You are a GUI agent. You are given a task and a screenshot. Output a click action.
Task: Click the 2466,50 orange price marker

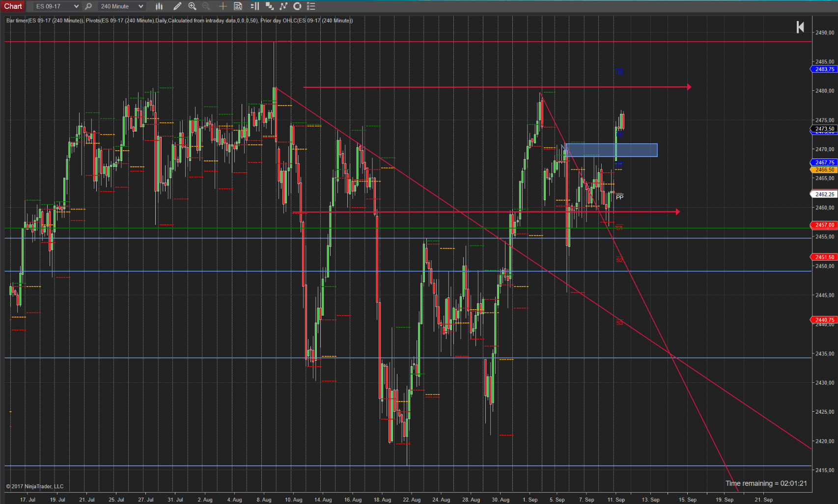pyautogui.click(x=823, y=169)
